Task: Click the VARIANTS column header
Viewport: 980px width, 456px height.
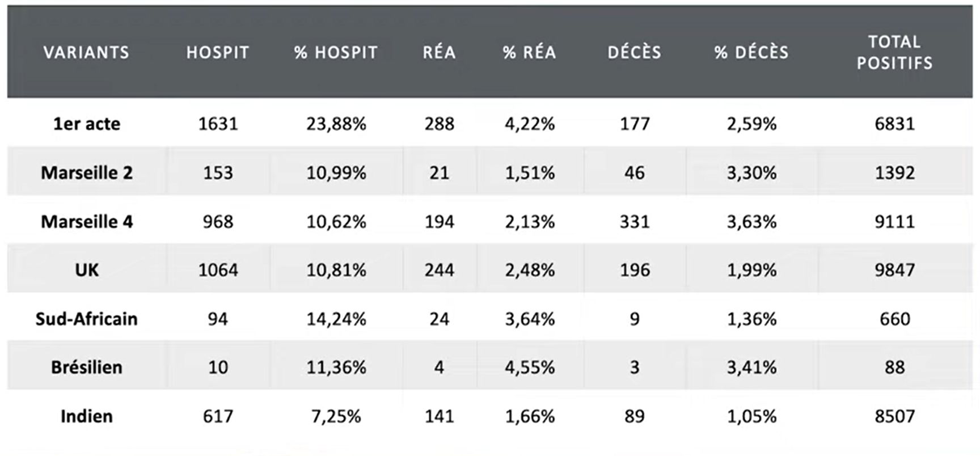Action: click(x=86, y=53)
